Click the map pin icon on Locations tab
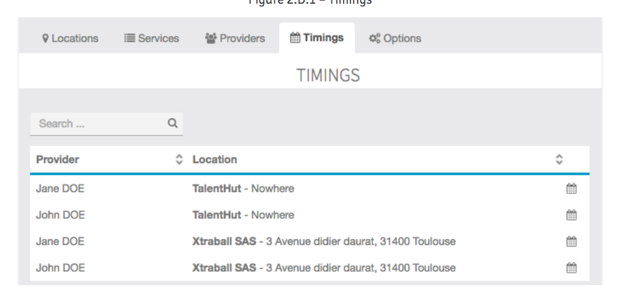Image resolution: width=644 pixels, height=305 pixels. [45, 38]
